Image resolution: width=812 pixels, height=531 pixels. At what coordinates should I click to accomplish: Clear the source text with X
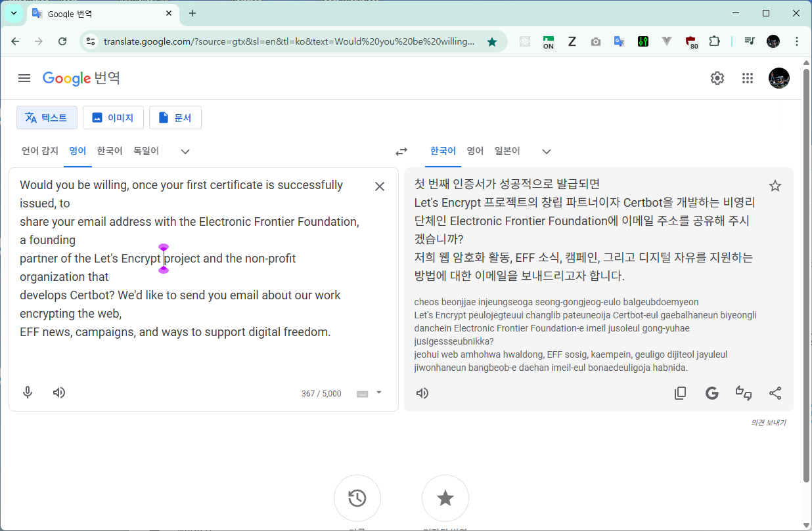380,186
